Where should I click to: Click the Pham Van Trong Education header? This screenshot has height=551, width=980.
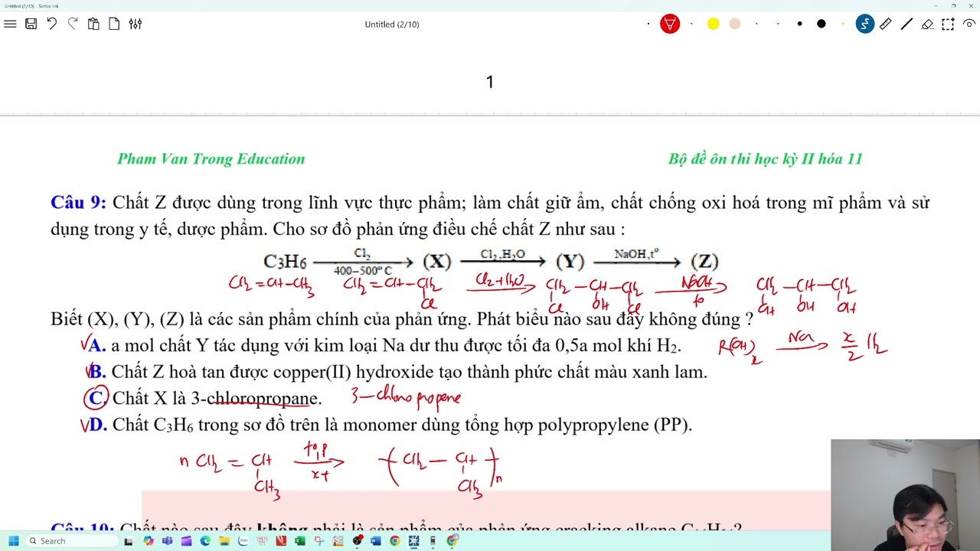tap(211, 159)
